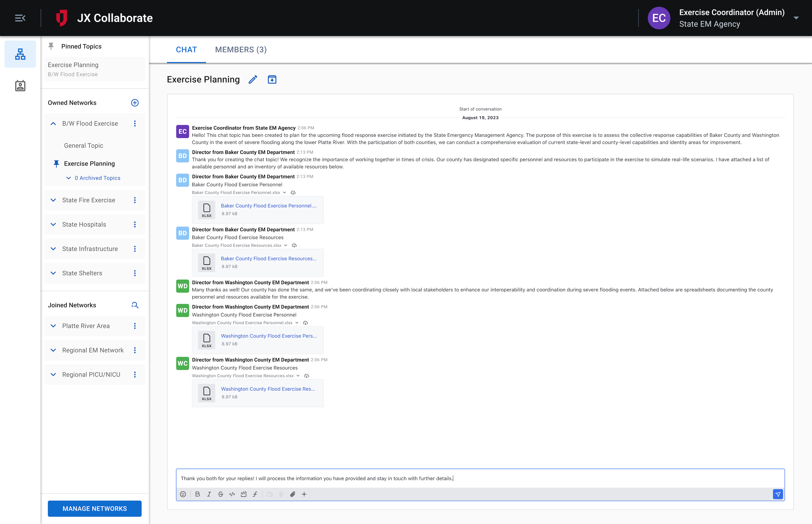The height and width of the screenshot is (524, 812).
Task: Open Baker County Flood Exercise Resources file link
Action: [269, 259]
